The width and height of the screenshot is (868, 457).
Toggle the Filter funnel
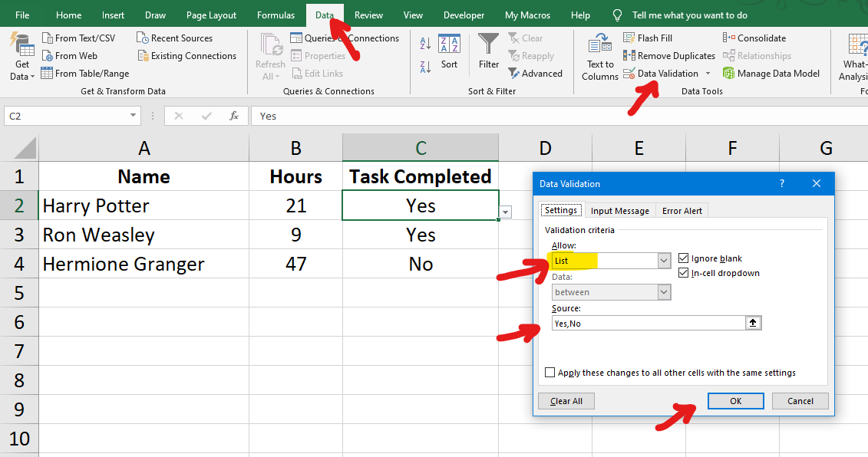(489, 51)
